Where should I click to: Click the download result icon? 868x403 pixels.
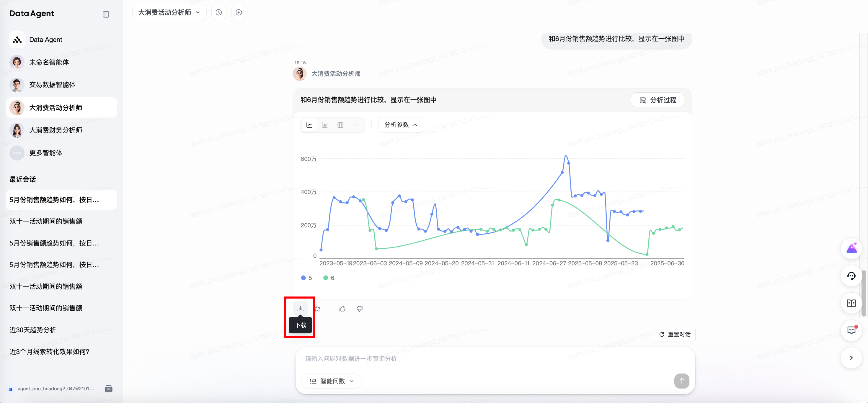(x=300, y=308)
